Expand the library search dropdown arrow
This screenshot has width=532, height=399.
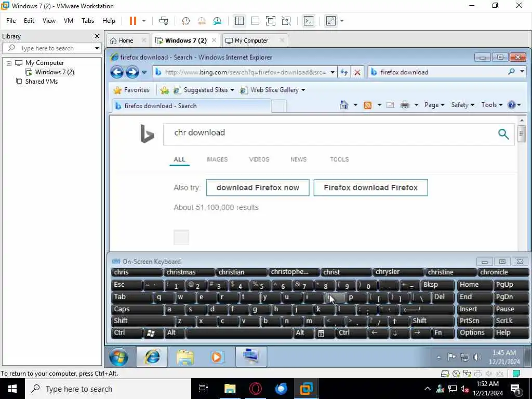(97, 48)
